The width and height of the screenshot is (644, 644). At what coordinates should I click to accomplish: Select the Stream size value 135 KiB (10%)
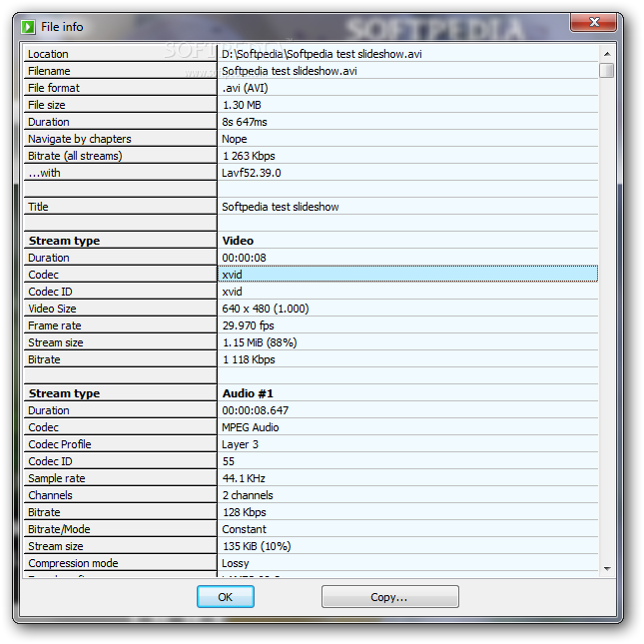257,546
